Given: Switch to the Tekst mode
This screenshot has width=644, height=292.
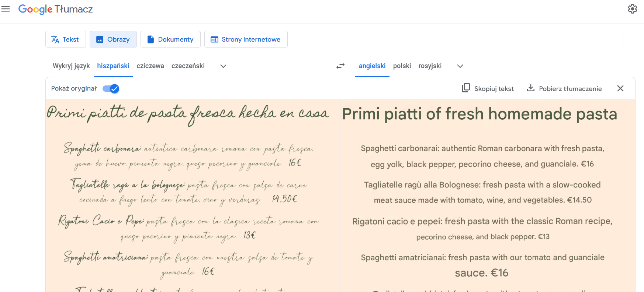Looking at the screenshot, I should (66, 39).
